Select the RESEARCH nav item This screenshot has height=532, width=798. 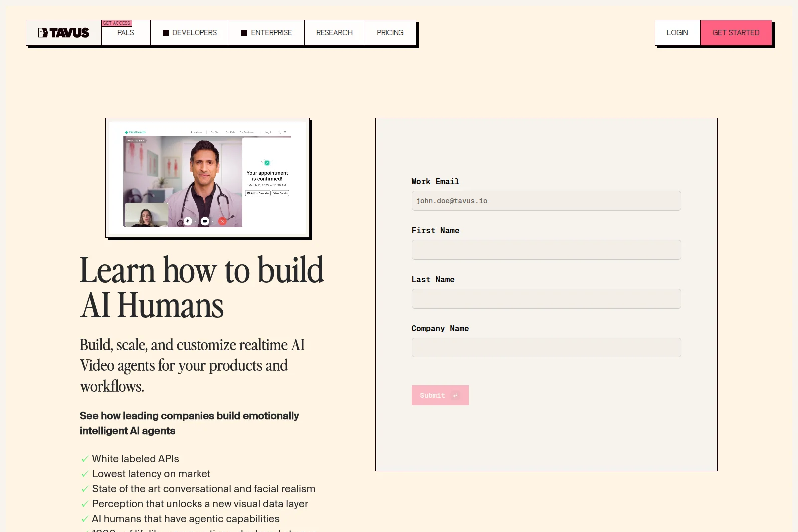point(334,32)
